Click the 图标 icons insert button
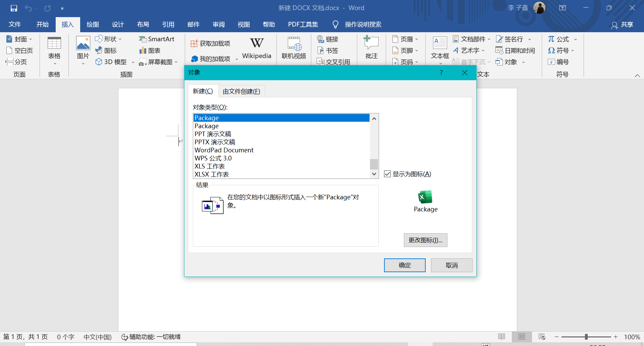Image resolution: width=644 pixels, height=346 pixels. pos(106,50)
